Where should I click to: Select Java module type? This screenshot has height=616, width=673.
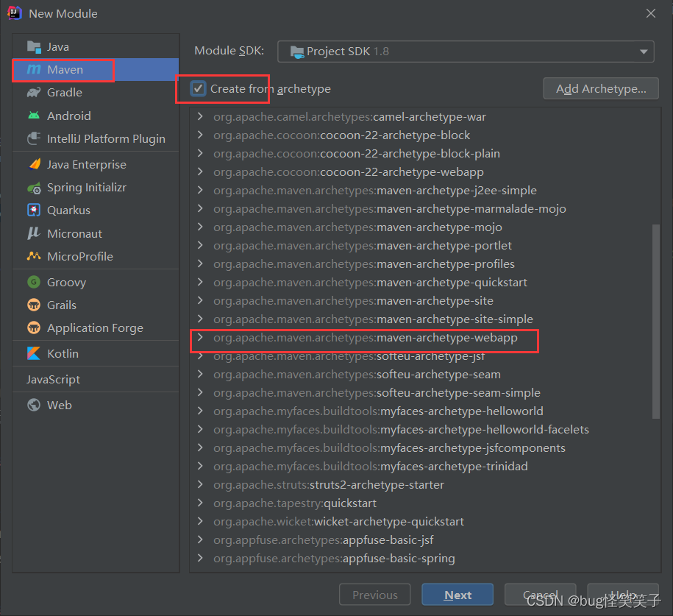coord(96,47)
